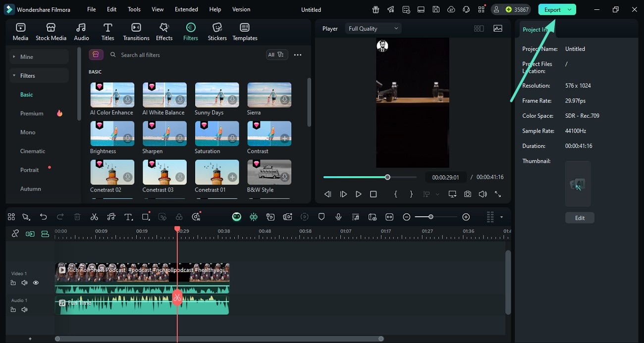Screen dimensions: 644x343
Task: Click the Redo arrow in timeline toolbar
Action: [x=60, y=217]
